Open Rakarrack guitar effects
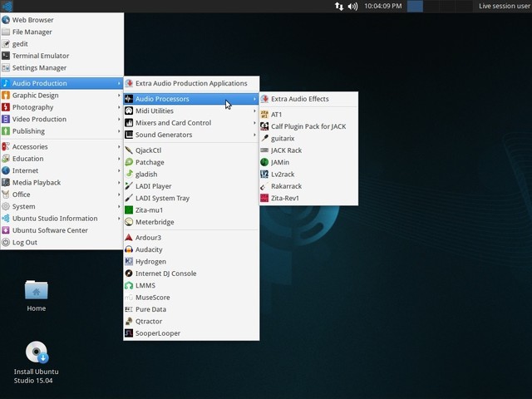The height and width of the screenshot is (399, 532). (x=308, y=186)
